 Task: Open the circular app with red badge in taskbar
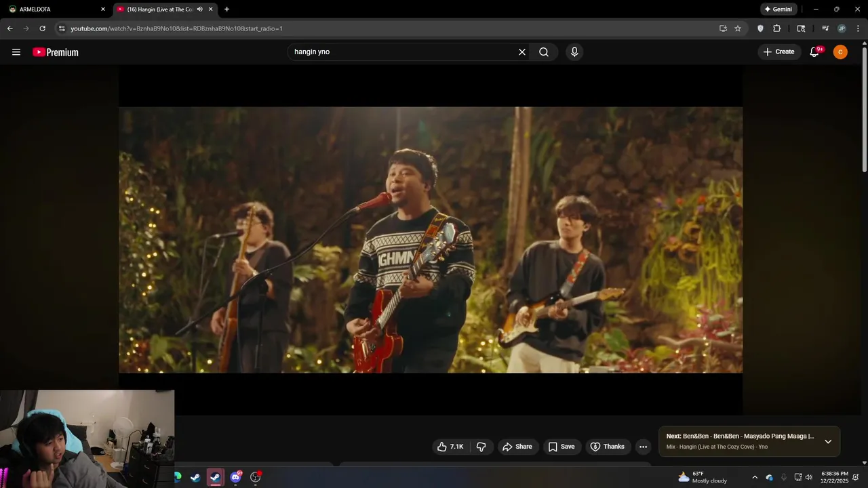point(256,477)
